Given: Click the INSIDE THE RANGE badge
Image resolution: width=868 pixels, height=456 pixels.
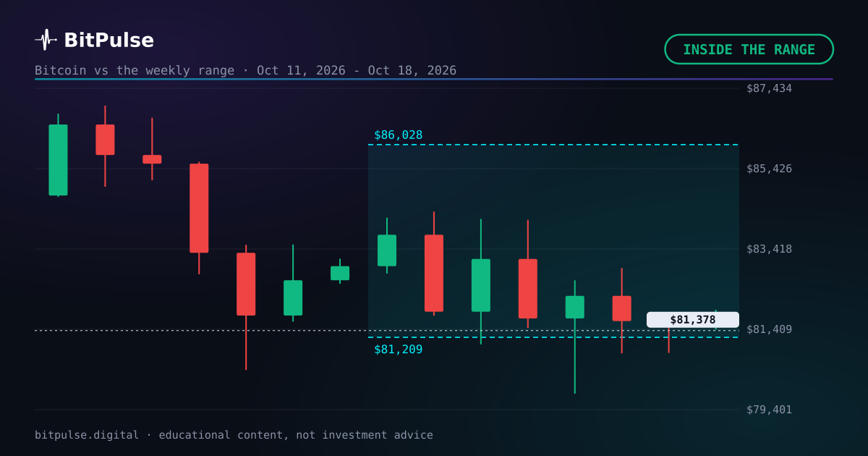Looking at the screenshot, I should [x=749, y=49].
